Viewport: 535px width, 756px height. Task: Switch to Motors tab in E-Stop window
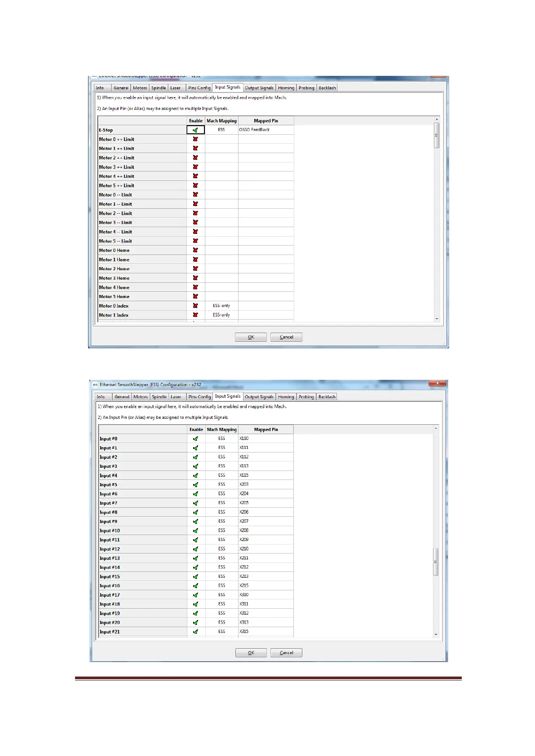140,88
